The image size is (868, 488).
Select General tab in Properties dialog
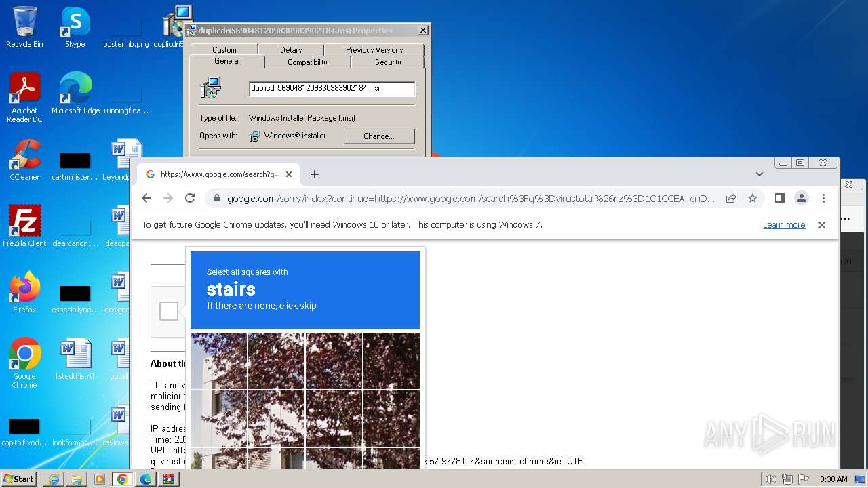tap(227, 61)
